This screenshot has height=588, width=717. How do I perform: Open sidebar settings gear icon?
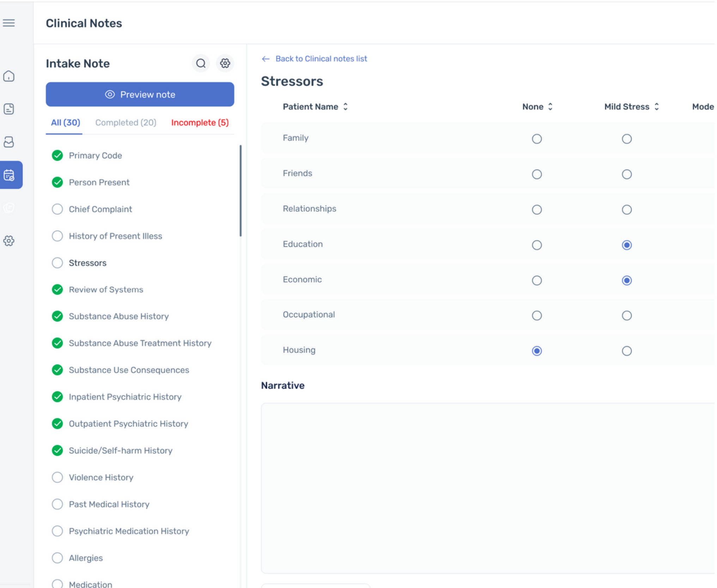tap(9, 241)
